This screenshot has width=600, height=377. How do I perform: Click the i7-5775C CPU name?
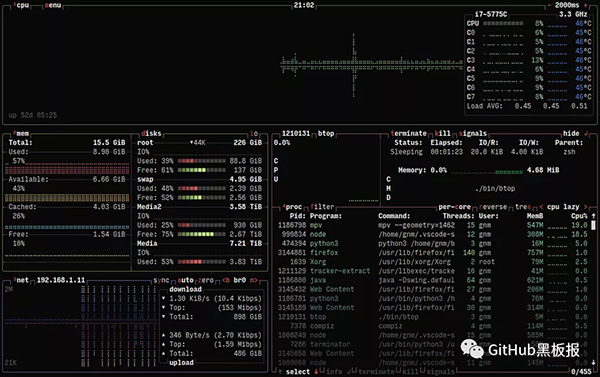(x=491, y=14)
